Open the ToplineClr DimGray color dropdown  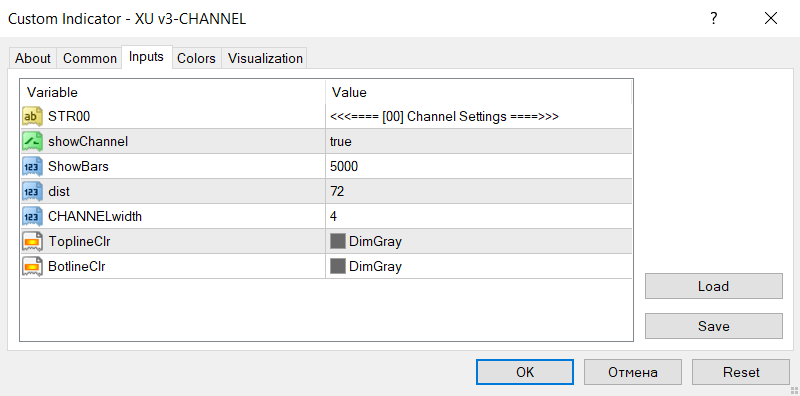pos(479,241)
